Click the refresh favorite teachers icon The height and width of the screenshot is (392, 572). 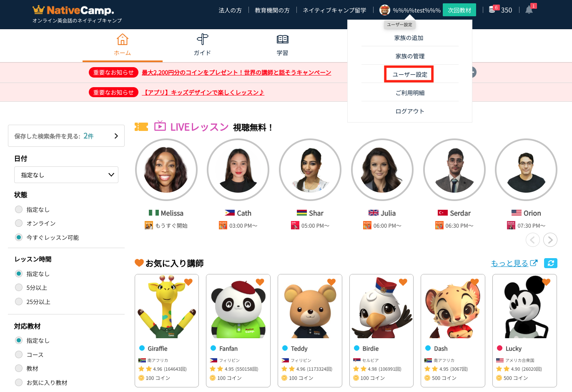point(550,263)
